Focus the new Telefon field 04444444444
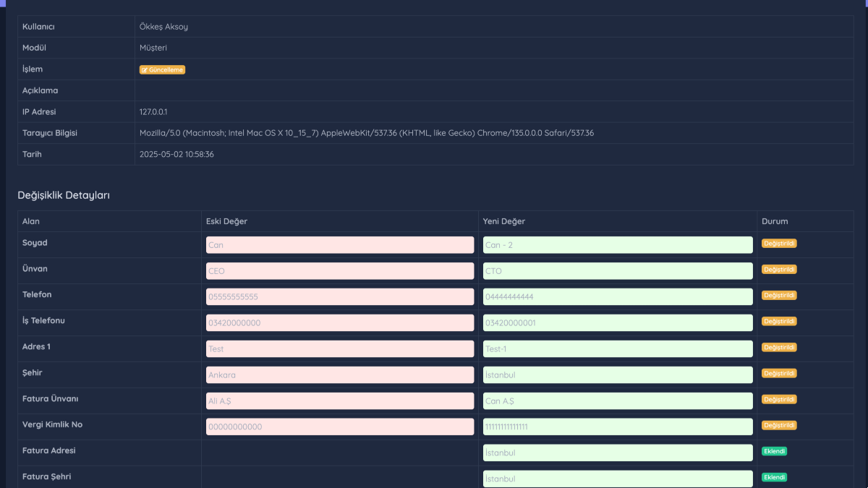Image resolution: width=868 pixels, height=488 pixels. pyautogui.click(x=618, y=297)
